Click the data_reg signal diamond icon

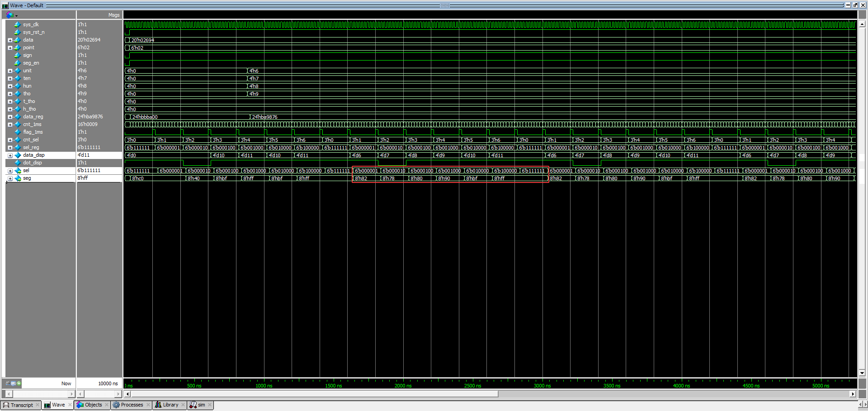pyautogui.click(x=18, y=117)
